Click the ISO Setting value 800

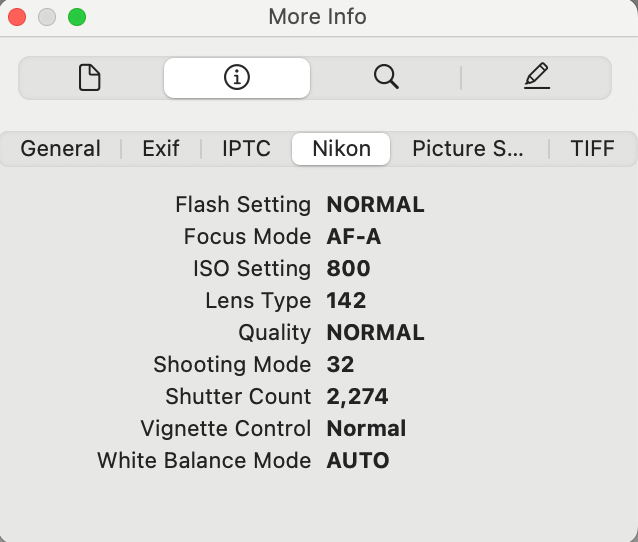(348, 268)
